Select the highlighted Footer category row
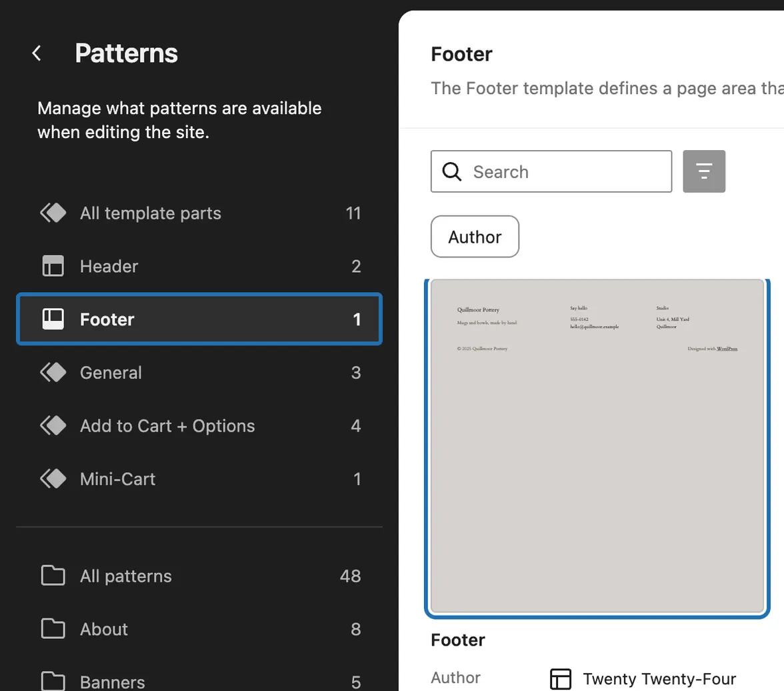 point(199,319)
